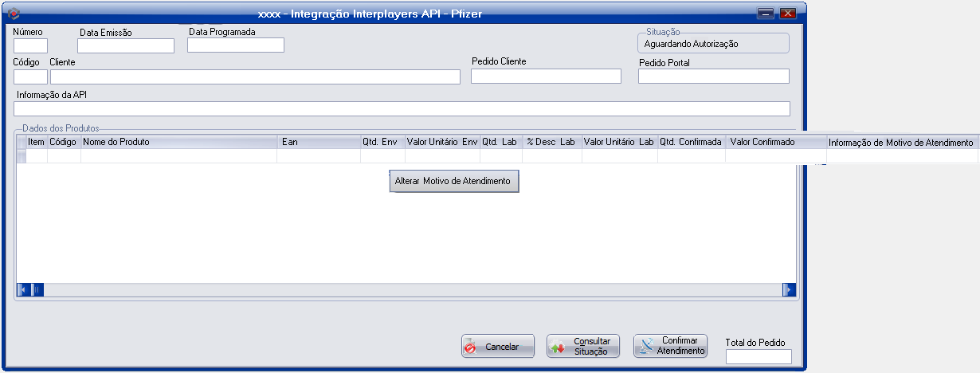Image resolution: width=980 pixels, height=373 pixels.
Task: Focus the Data Emissão field
Action: (125, 45)
